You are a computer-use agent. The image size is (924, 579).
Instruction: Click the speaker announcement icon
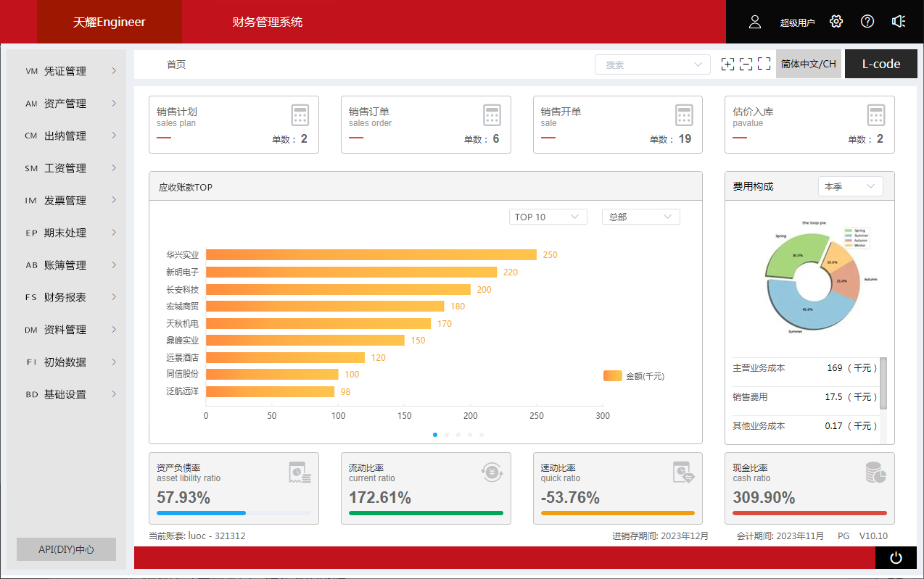tap(899, 22)
